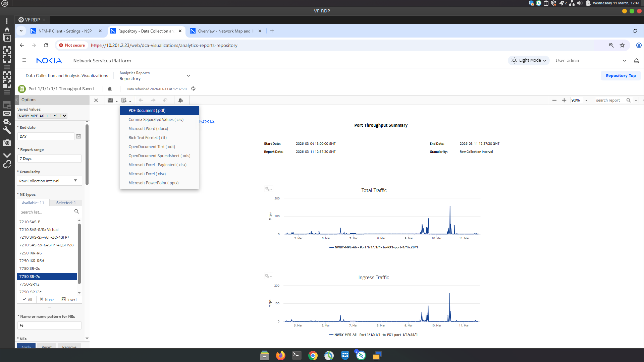Image resolution: width=644 pixels, height=362 pixels.
Task: Open the NSP hamburger main menu
Action: [x=24, y=60]
